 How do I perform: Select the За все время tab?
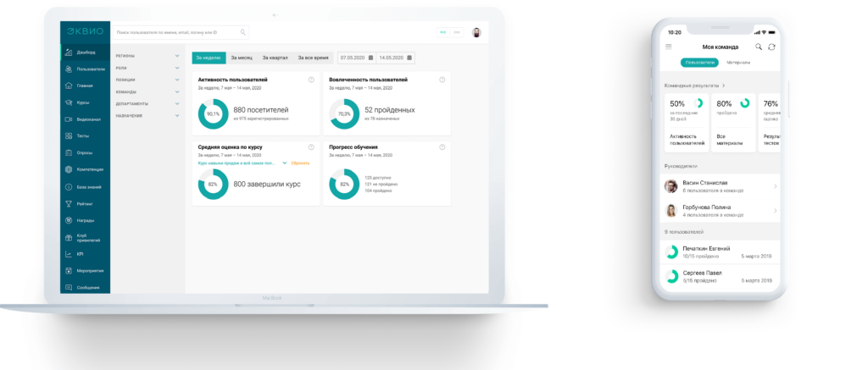click(x=313, y=58)
